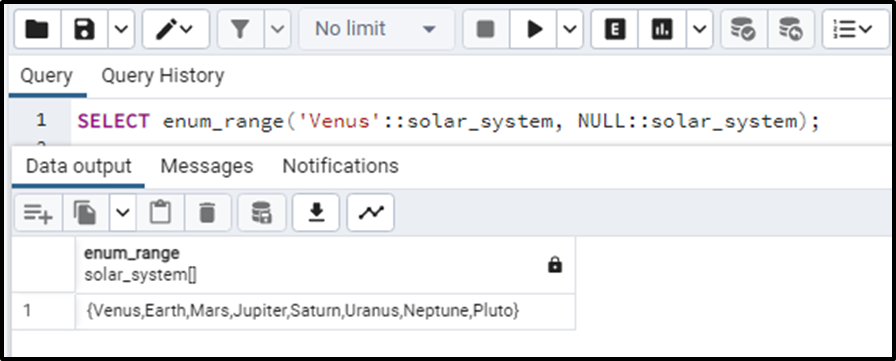Click the Add row icon

pyautogui.click(x=38, y=213)
